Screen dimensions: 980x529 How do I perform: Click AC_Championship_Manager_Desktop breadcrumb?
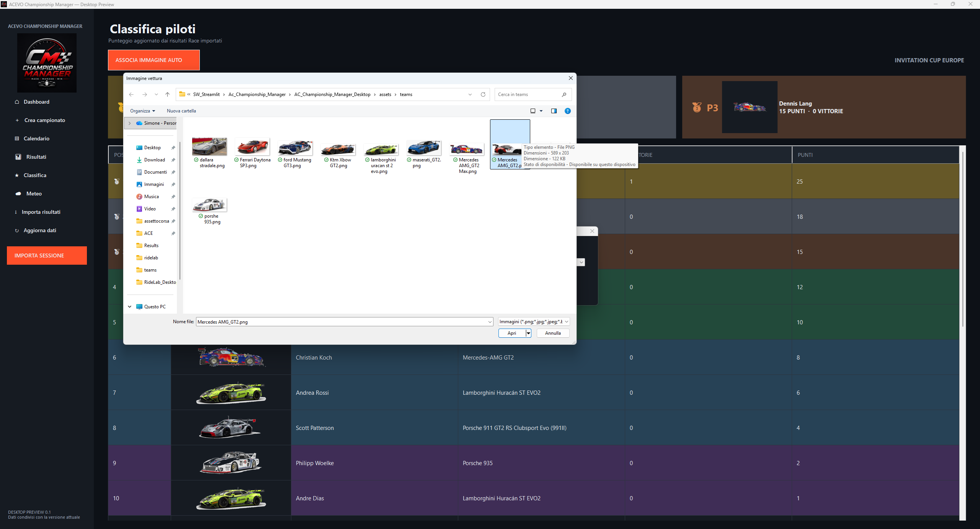(x=332, y=94)
